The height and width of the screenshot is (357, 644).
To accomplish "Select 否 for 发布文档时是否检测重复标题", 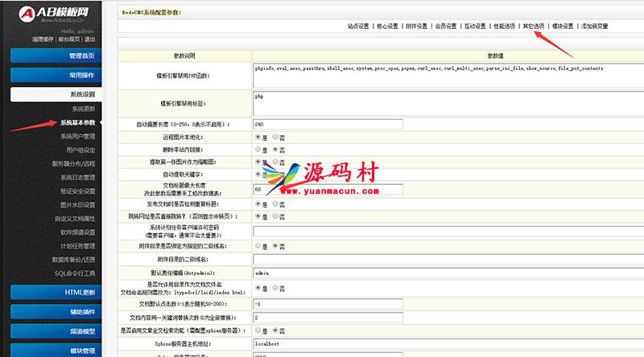I will point(275,203).
